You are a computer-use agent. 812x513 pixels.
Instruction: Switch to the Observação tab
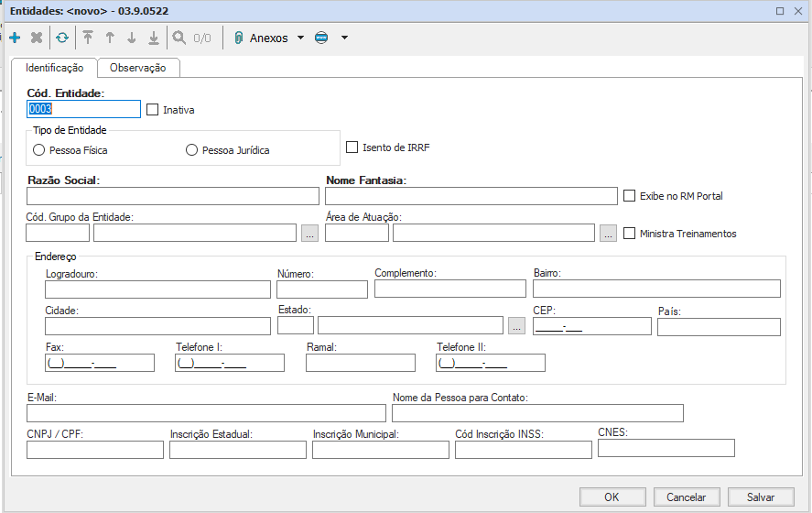pyautogui.click(x=138, y=68)
